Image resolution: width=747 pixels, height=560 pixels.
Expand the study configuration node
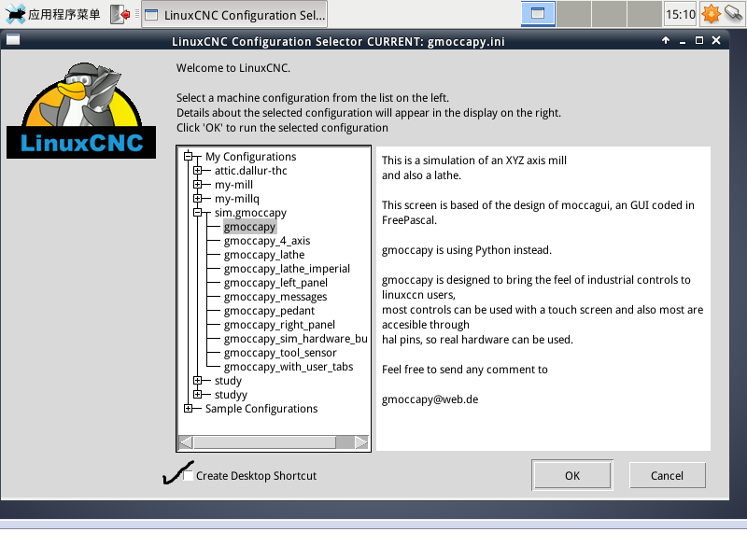pyautogui.click(x=196, y=380)
